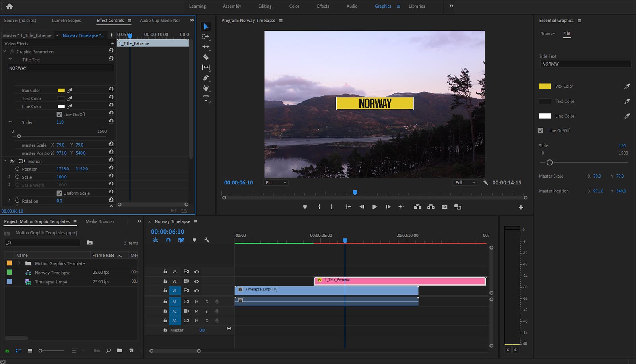Select the Razor tool

(206, 57)
